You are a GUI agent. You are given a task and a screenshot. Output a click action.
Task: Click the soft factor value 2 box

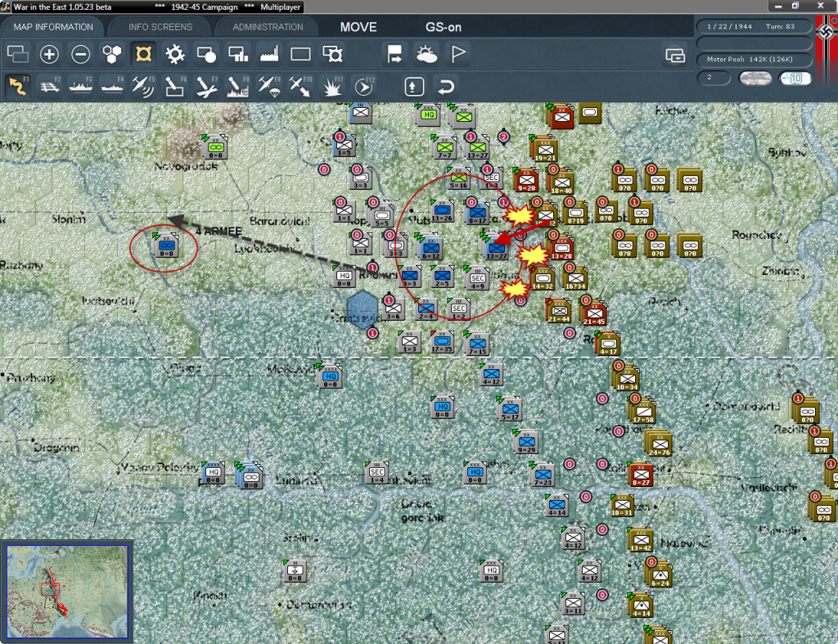pos(714,78)
